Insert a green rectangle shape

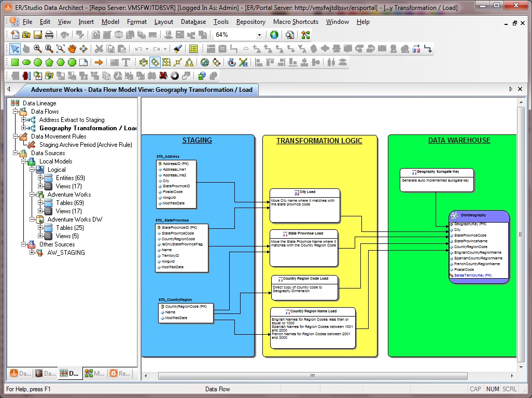tap(15, 62)
